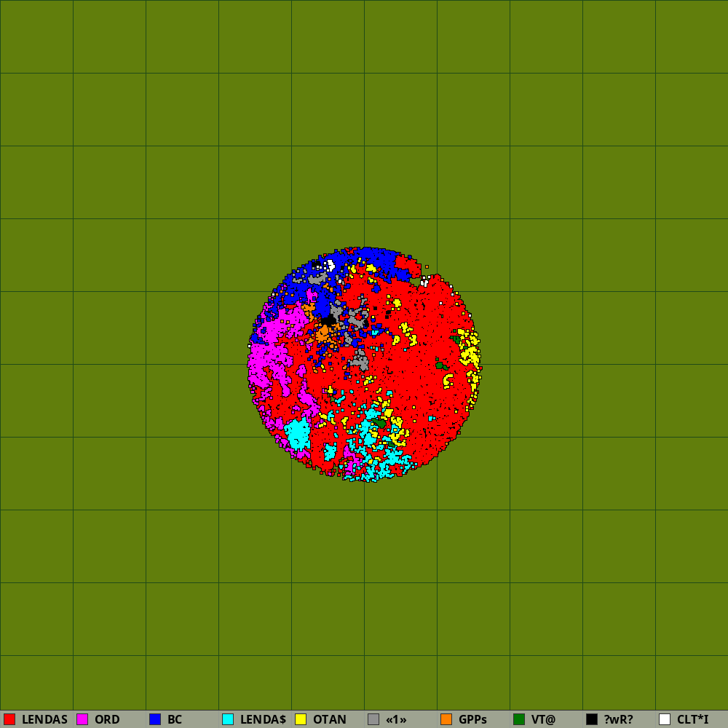Select the LENDA$ label in the legend

point(263,719)
